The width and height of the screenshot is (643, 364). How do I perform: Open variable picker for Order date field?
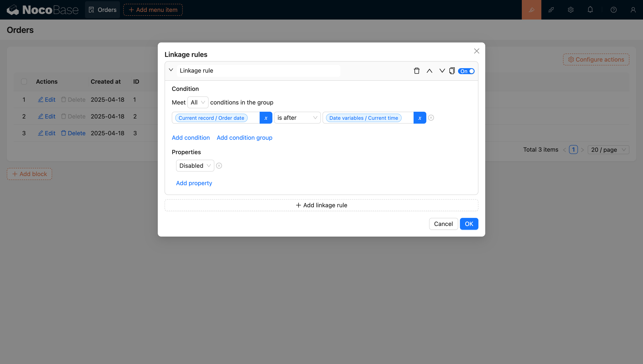click(x=266, y=118)
